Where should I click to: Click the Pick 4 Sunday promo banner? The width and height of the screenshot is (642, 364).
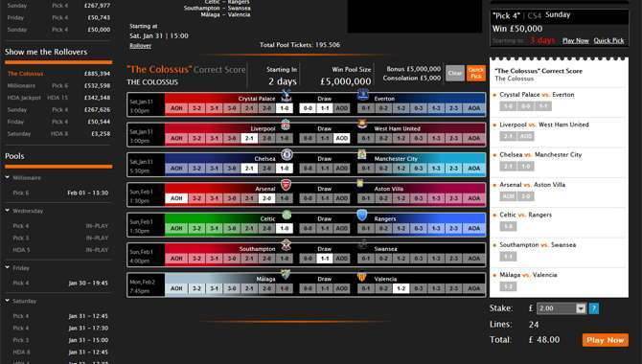560,28
